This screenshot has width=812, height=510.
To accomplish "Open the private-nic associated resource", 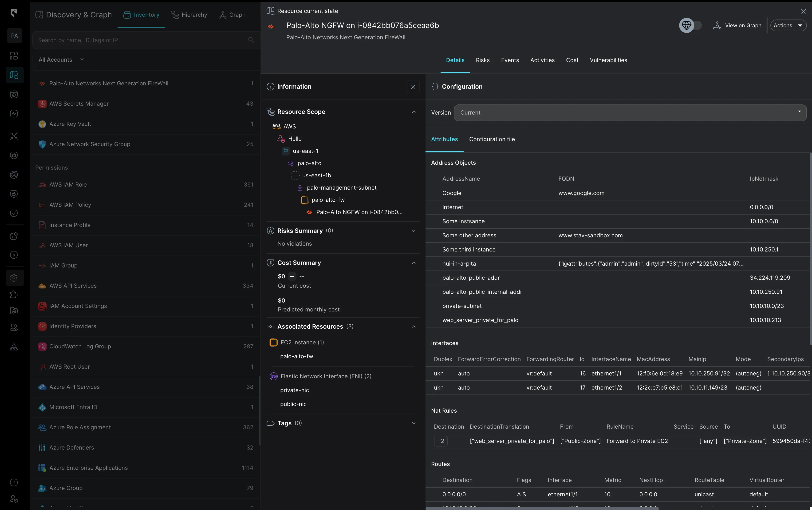I will pos(294,390).
